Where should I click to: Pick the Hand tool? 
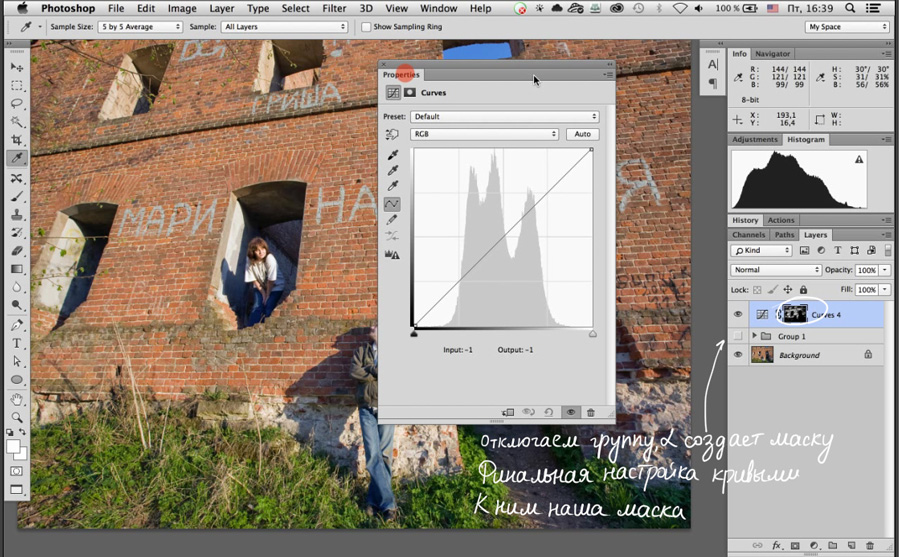tap(17, 399)
